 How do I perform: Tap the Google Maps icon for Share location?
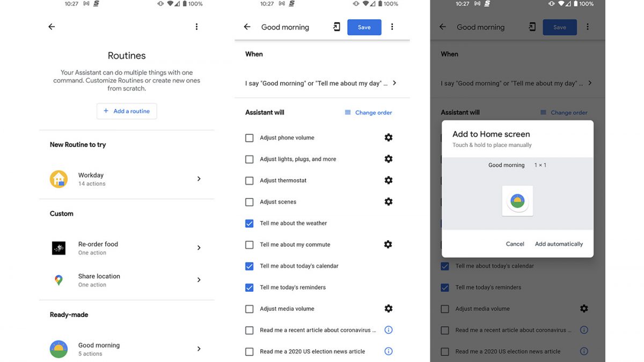click(x=58, y=280)
